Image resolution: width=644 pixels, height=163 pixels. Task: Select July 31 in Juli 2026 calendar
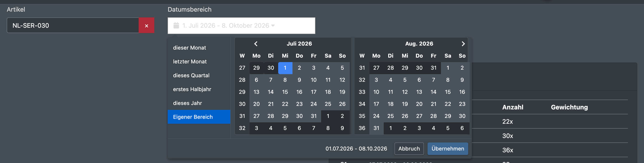click(314, 116)
